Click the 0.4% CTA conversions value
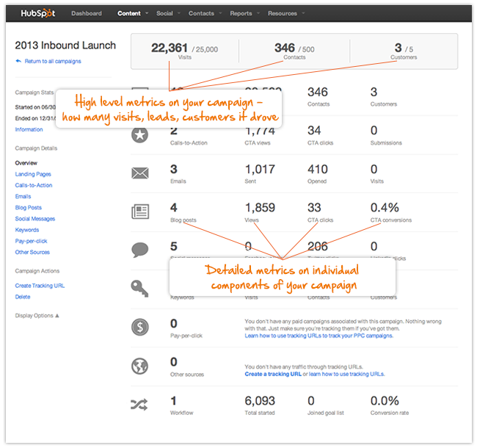This screenshot has width=477, height=448. click(385, 208)
